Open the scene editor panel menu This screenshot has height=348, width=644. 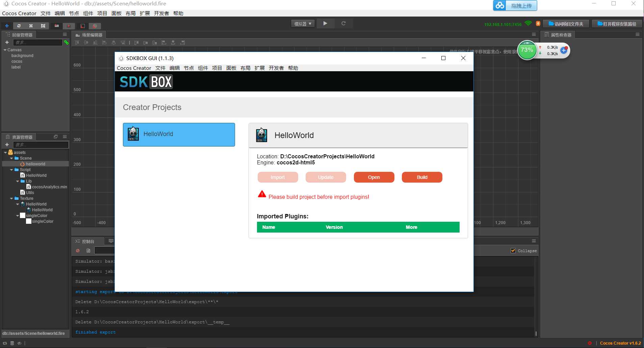534,34
